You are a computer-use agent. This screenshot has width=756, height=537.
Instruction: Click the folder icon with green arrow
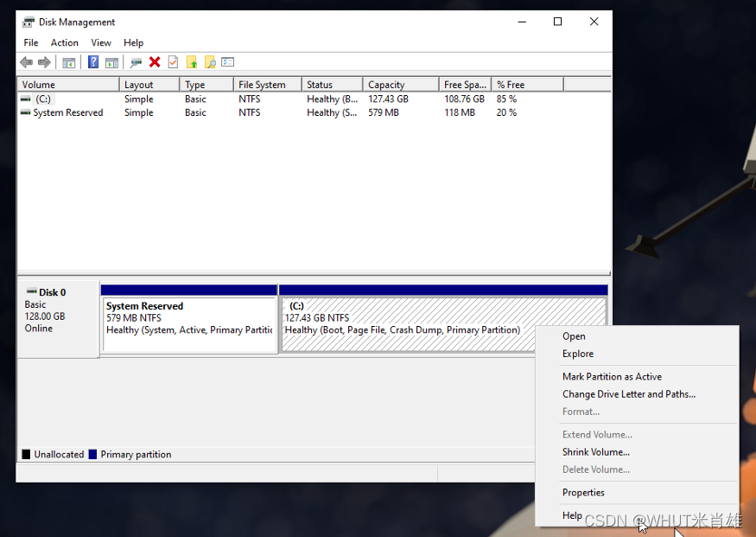(x=192, y=62)
